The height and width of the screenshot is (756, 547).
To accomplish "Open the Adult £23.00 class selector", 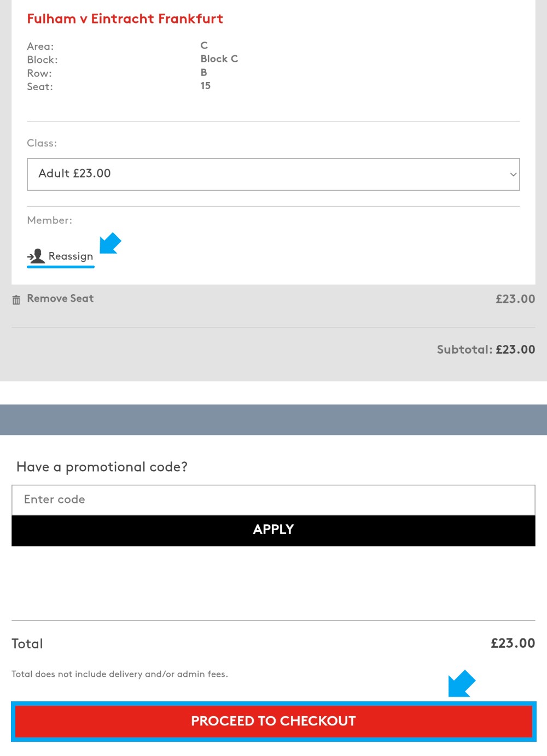I will click(x=273, y=174).
